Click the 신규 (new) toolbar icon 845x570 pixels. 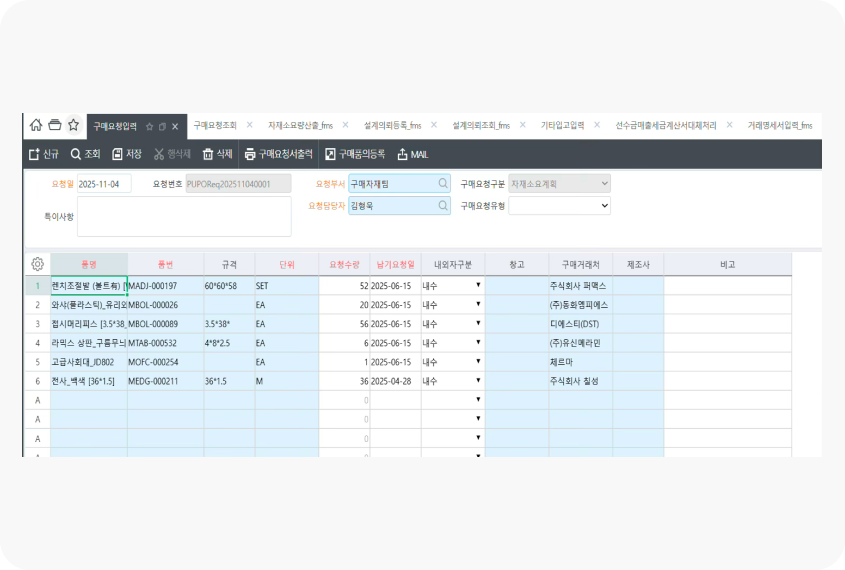click(34, 154)
